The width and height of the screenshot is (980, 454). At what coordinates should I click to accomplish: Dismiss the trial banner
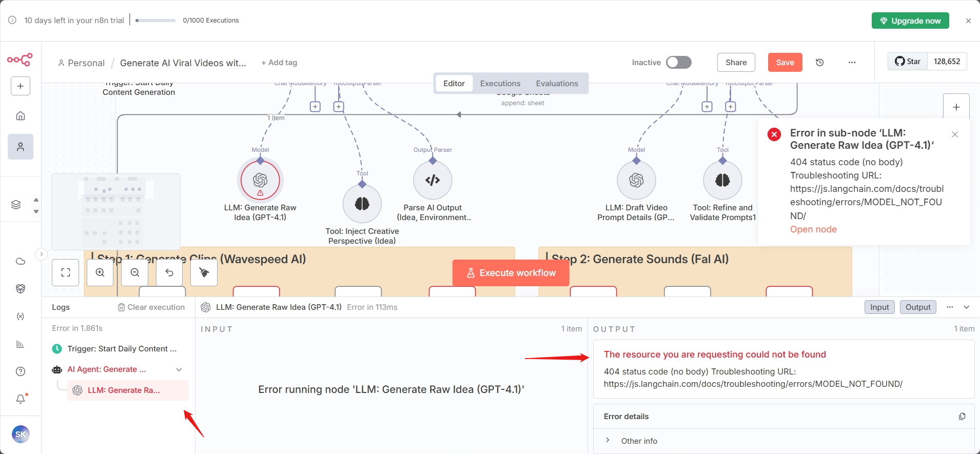click(968, 21)
